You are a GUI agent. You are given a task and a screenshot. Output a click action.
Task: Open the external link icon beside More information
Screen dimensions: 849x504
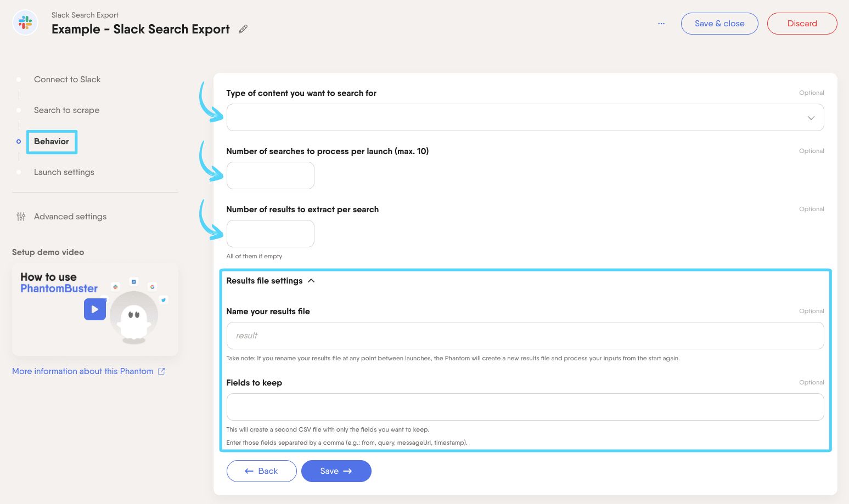click(161, 371)
